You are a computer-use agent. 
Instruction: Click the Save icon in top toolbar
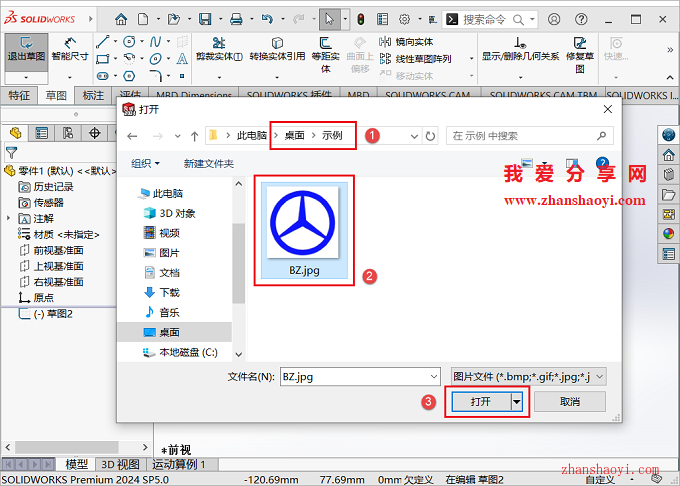point(205,19)
